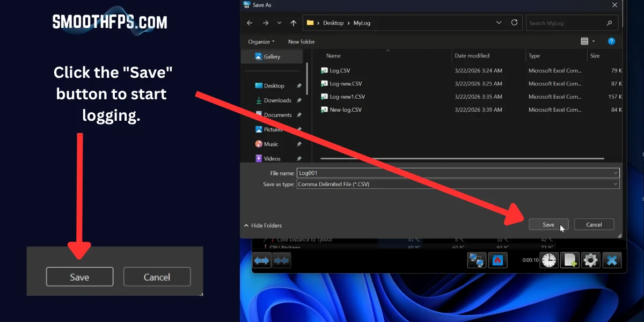644x322 pixels.
Task: Close sensors window with the blue X icon
Action: point(611,260)
